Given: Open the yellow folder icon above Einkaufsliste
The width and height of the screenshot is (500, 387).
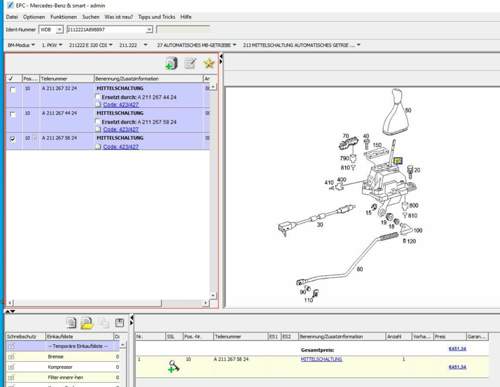Looking at the screenshot, I should click(x=87, y=323).
